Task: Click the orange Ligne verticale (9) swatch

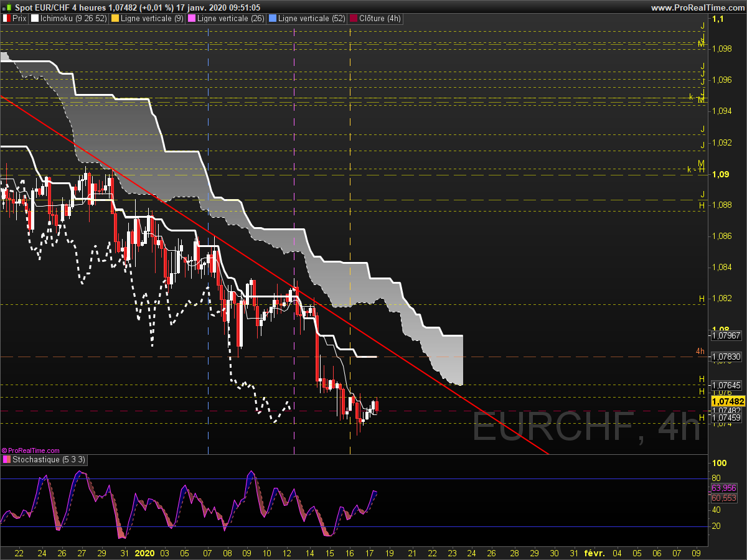Action: pos(115,19)
